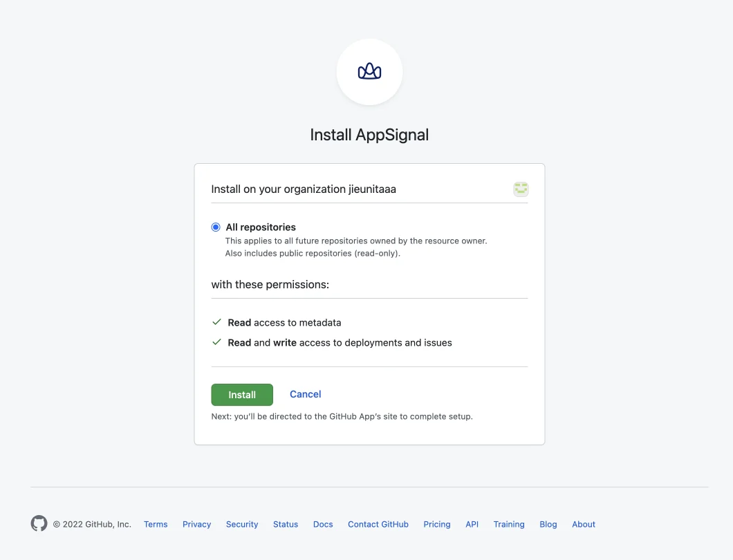733x560 pixels.
Task: Click 'Next: you'll be directed' note text
Action: click(342, 416)
